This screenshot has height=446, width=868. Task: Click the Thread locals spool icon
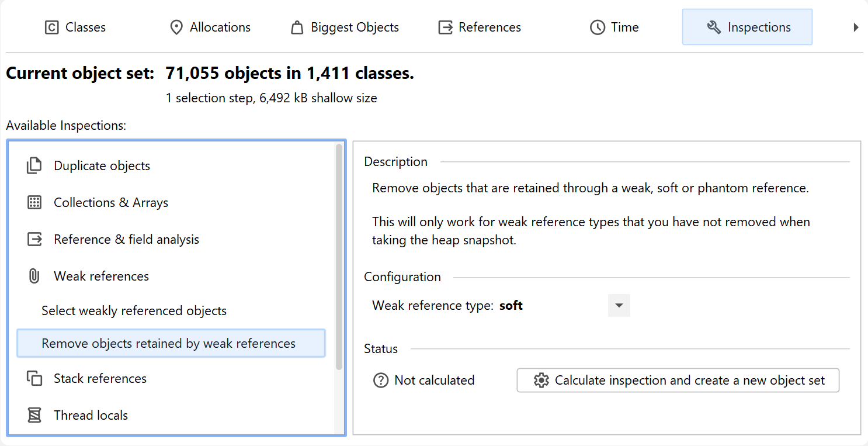point(34,415)
